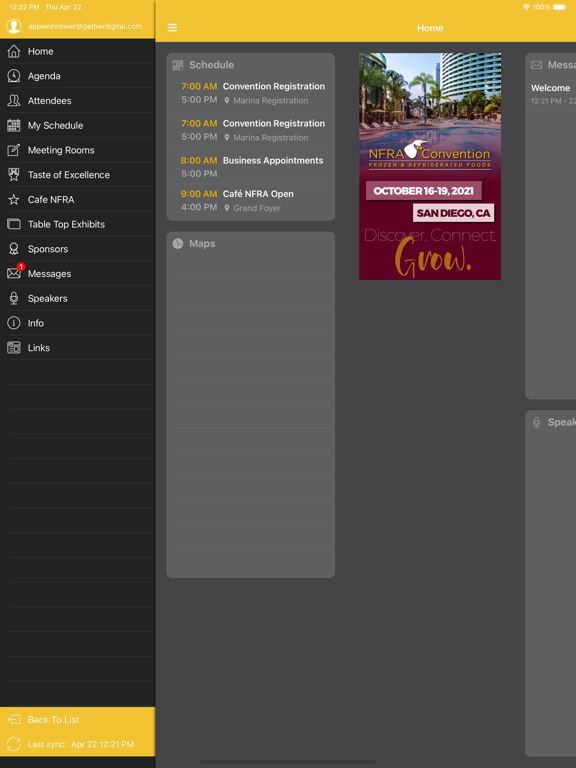This screenshot has height=768, width=576.
Task: Select Sponsors in the sidebar
Action: pyautogui.click(x=77, y=249)
